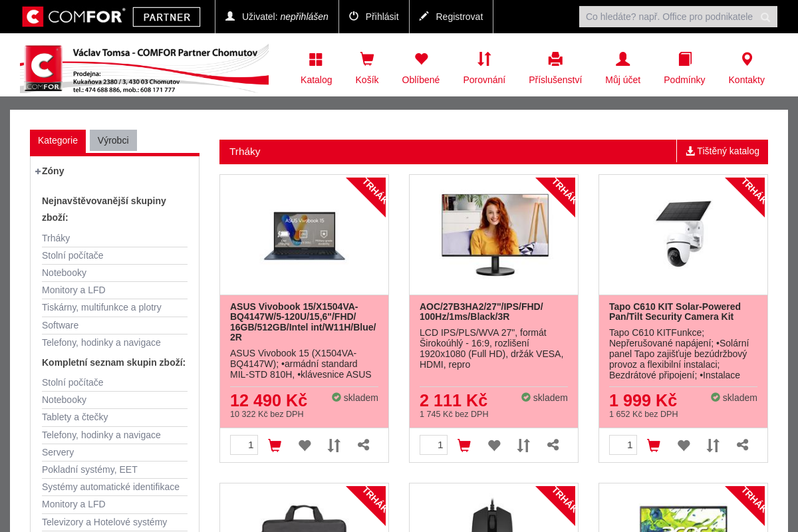
Task: Open Televizory a Hotelové systémy category
Action: 104,522
